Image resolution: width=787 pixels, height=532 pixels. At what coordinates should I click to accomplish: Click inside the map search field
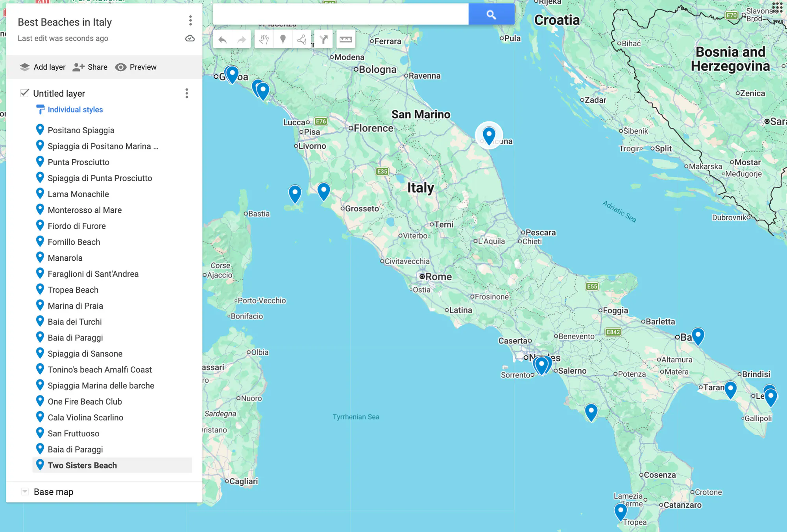click(340, 15)
